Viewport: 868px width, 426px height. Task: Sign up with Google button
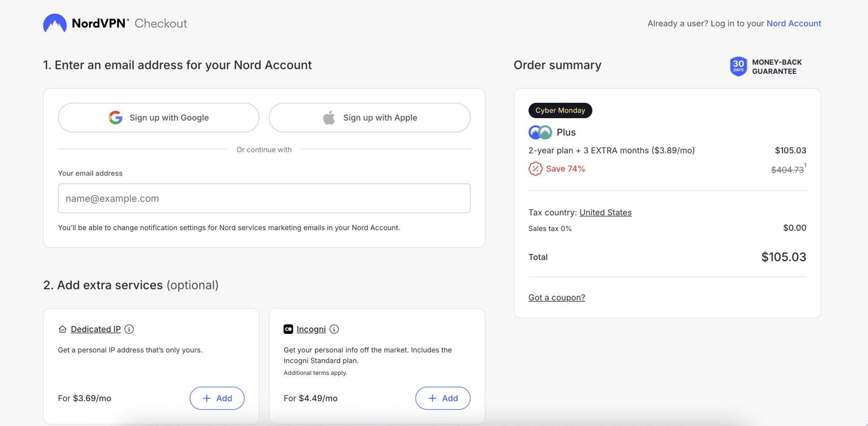pyautogui.click(x=159, y=118)
